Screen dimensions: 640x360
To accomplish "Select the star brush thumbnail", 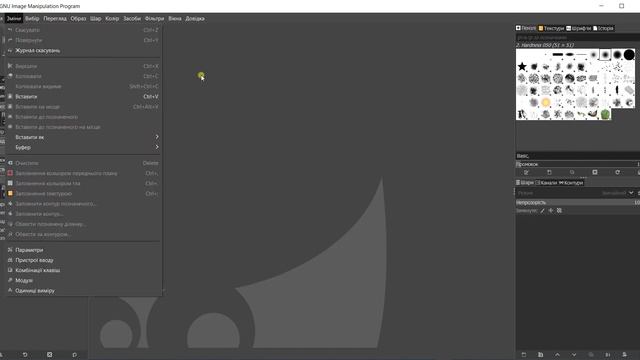I will [x=522, y=67].
